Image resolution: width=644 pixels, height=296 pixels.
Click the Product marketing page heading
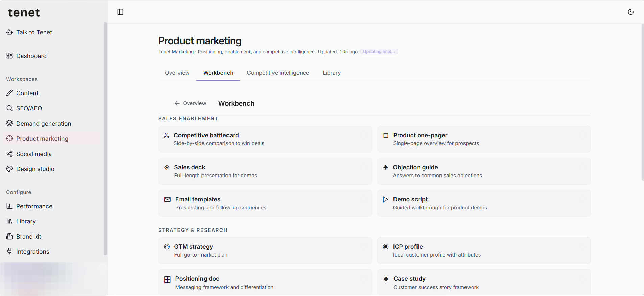point(200,41)
